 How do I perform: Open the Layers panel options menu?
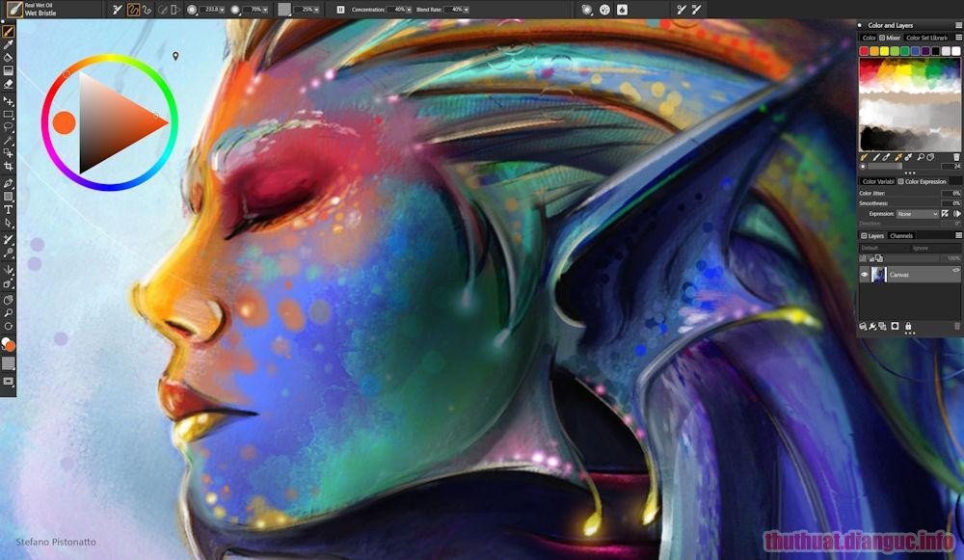958,235
